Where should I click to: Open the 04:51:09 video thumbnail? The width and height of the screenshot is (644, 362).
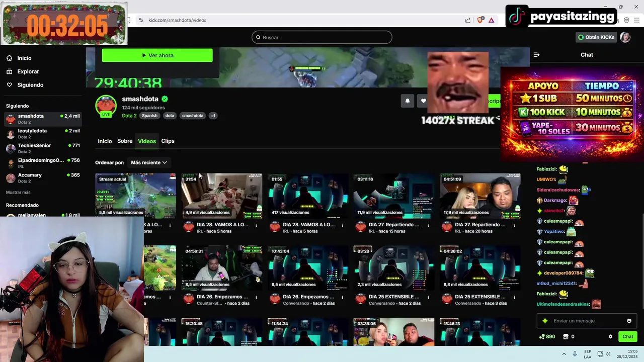(480, 196)
